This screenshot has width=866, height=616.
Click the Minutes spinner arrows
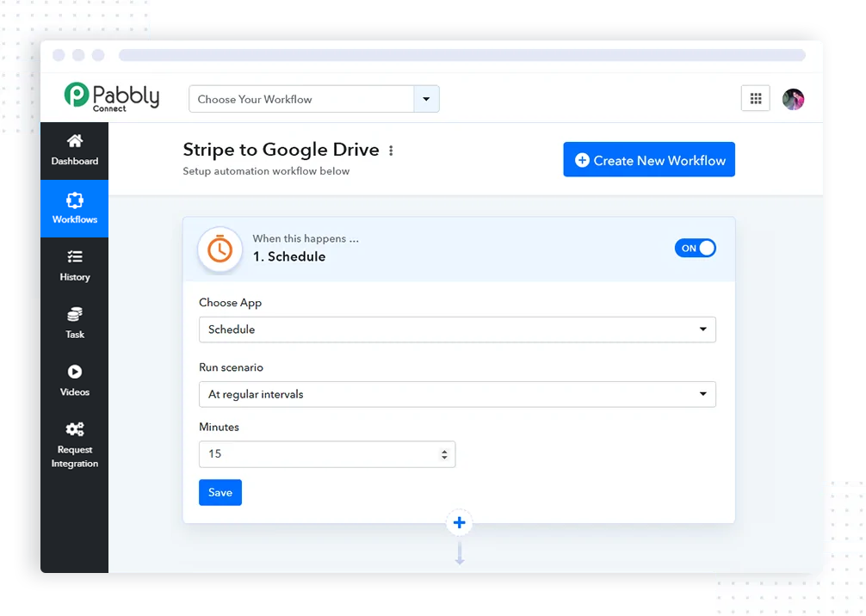pos(444,454)
